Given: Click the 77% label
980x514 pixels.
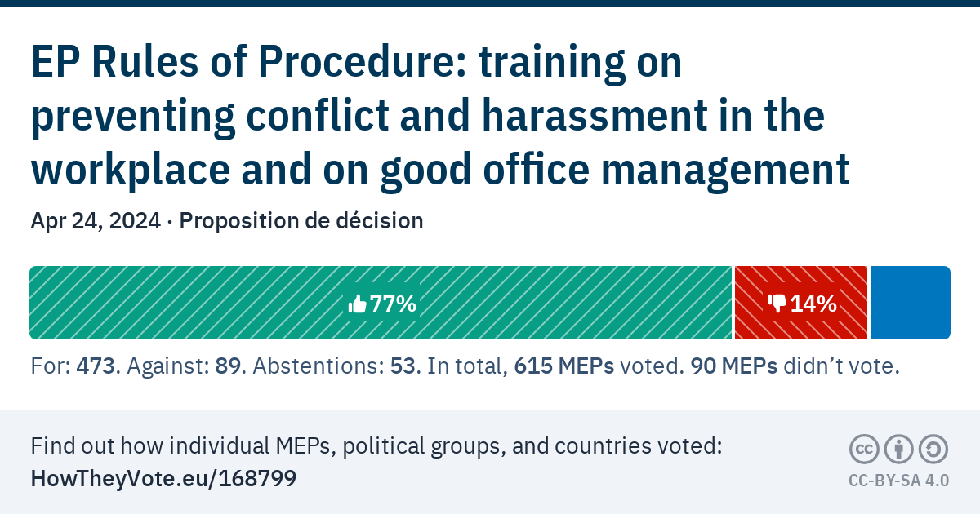Looking at the screenshot, I should pos(394,304).
